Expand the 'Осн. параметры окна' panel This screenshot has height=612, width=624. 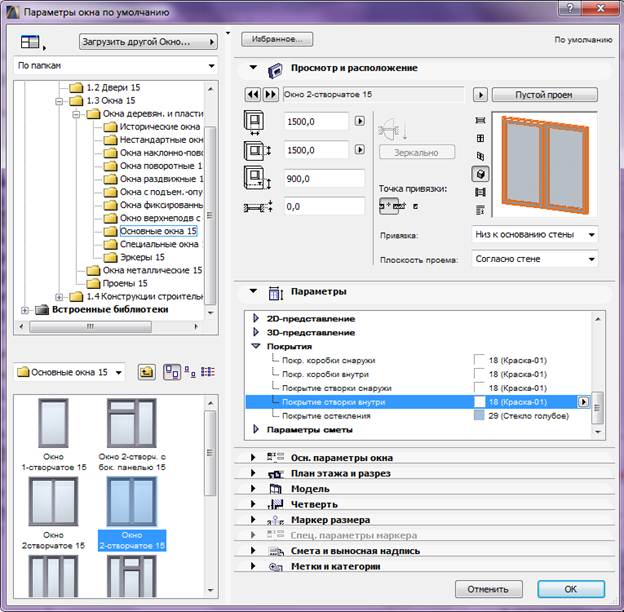[x=253, y=457]
